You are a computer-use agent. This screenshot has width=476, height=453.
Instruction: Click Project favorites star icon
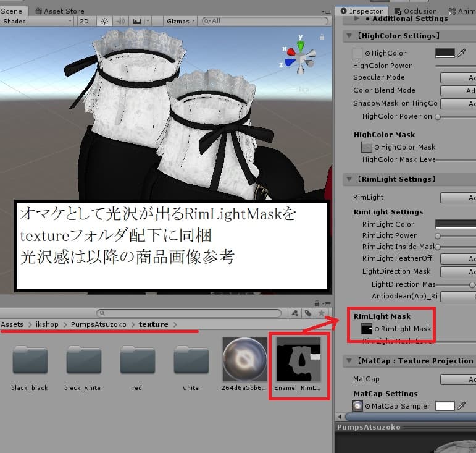pos(322,313)
